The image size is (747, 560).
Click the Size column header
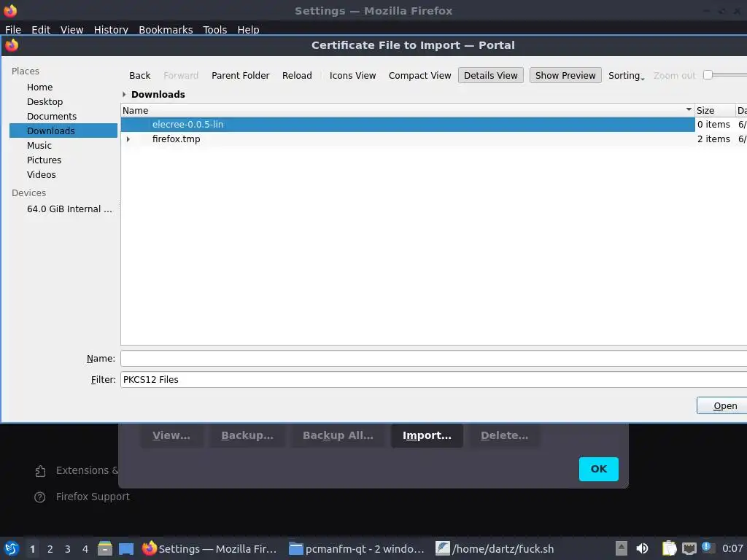[x=715, y=111]
